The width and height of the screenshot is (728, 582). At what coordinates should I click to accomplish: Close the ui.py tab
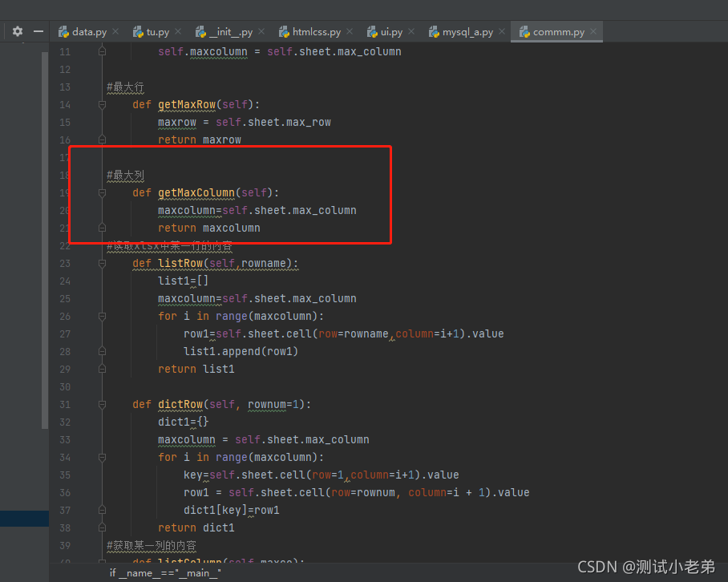coord(411,31)
